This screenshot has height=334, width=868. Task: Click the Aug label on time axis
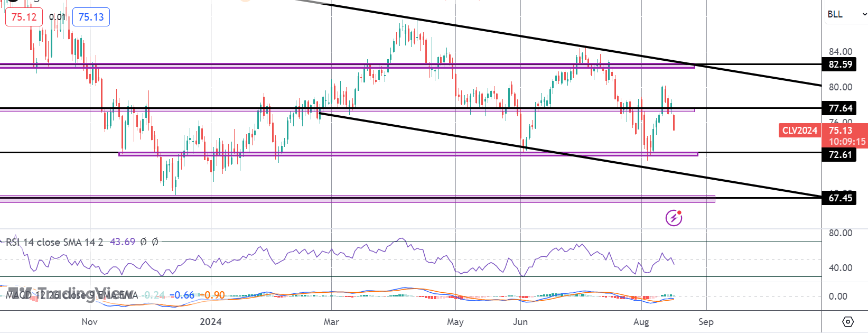point(641,322)
